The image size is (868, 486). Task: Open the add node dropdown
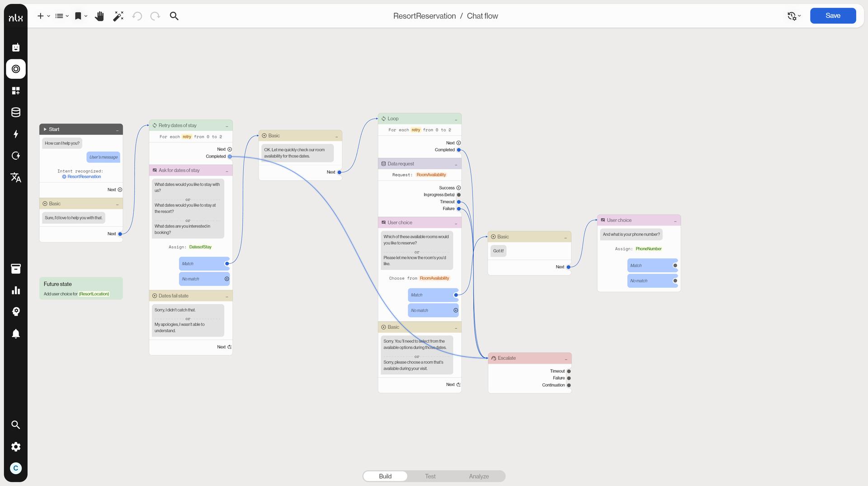tap(43, 16)
